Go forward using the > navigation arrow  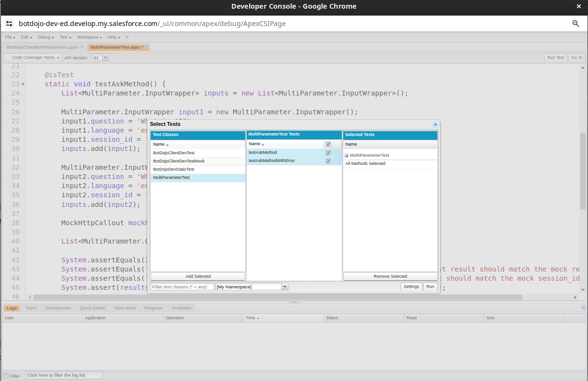136,37
